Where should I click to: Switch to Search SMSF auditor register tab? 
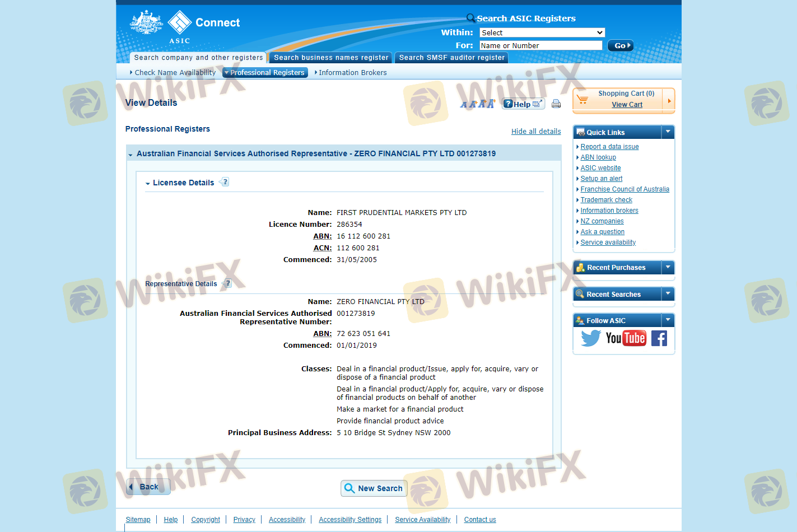(451, 58)
